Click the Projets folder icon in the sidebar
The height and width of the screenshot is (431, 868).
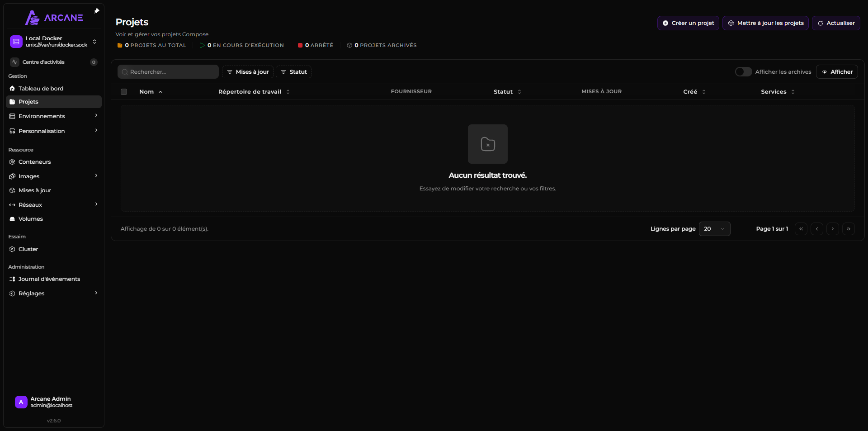click(12, 102)
